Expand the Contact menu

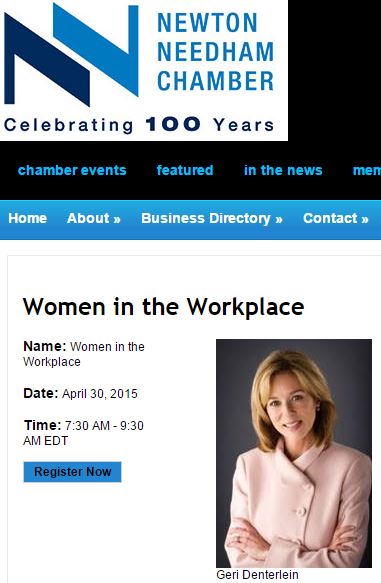pos(336,218)
